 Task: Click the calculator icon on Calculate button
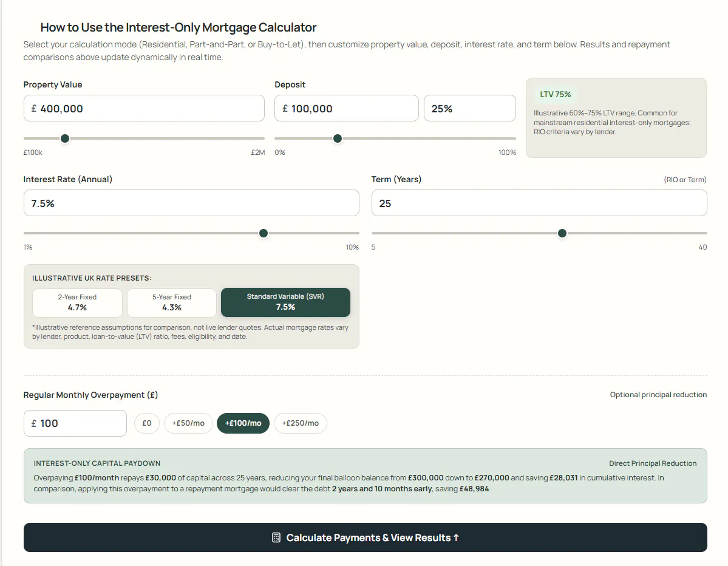coord(276,537)
